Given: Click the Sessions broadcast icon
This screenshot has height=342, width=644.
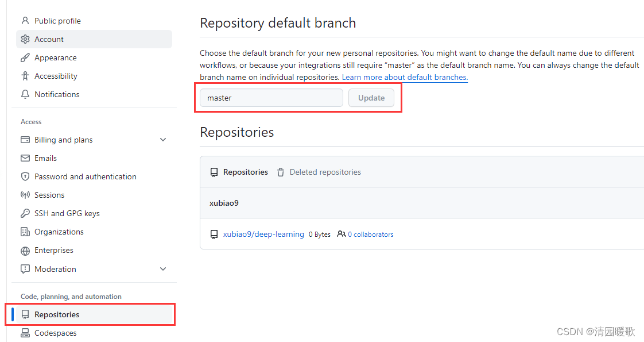Looking at the screenshot, I should click(25, 195).
